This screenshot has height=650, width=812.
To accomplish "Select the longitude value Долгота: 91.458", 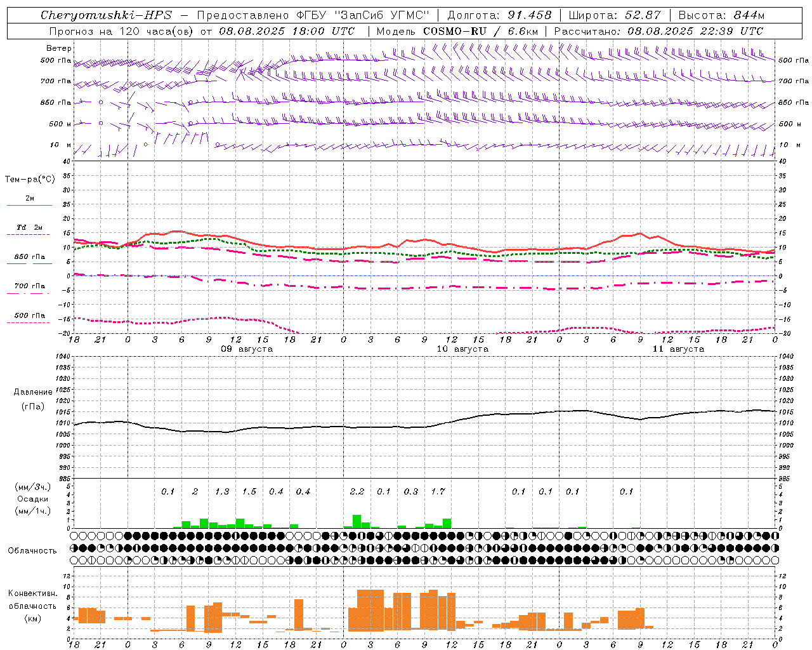I will click(x=500, y=15).
